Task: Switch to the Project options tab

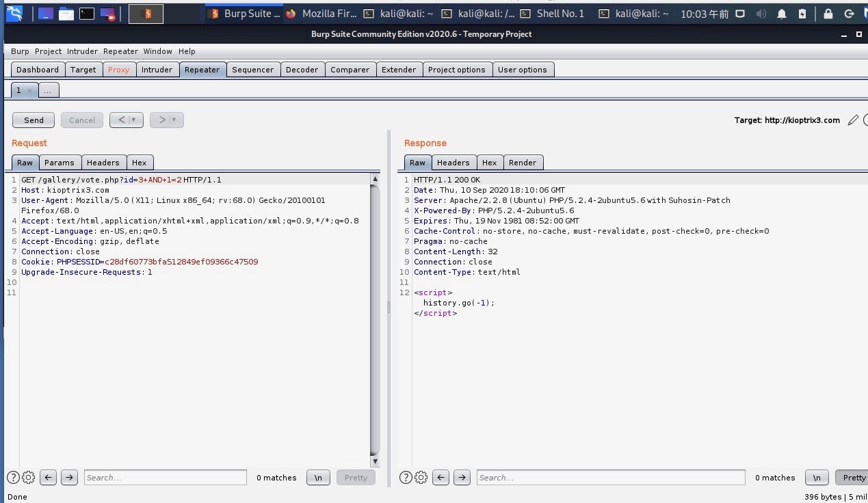Action: (x=456, y=70)
